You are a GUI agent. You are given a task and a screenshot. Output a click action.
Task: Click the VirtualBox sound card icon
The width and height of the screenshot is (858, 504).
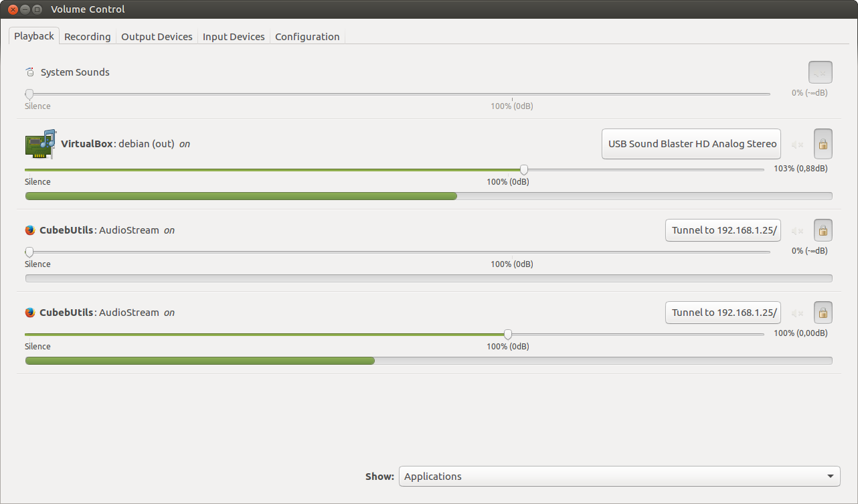(x=40, y=143)
